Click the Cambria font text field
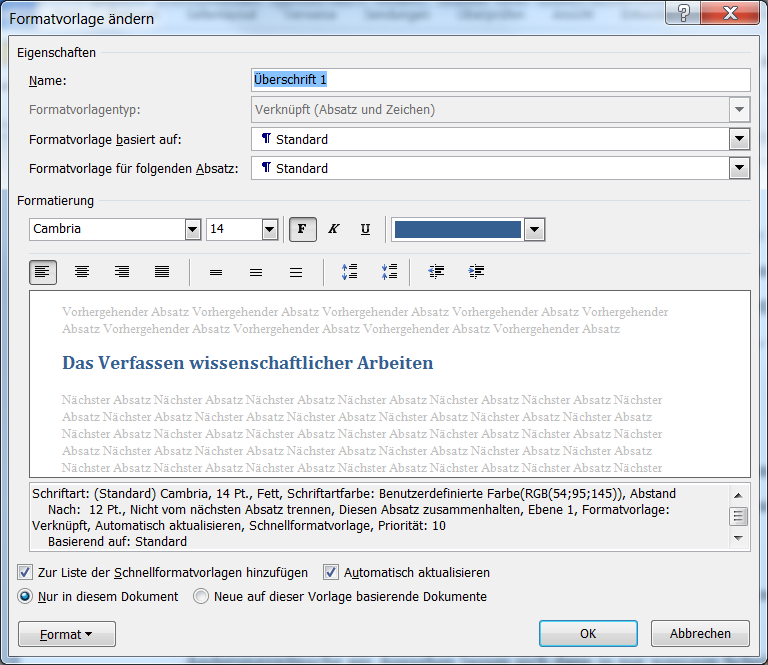The height and width of the screenshot is (665, 768). [x=107, y=229]
